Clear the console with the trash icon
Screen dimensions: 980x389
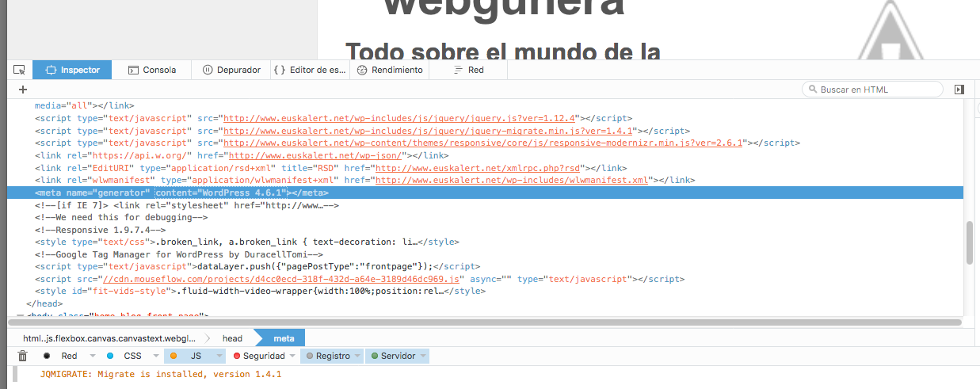[x=22, y=356]
